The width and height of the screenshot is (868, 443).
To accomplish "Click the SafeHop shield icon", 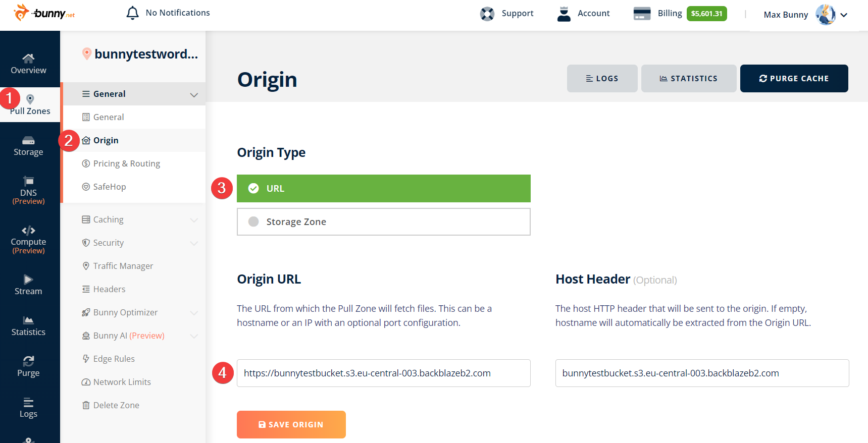I will pos(86,187).
